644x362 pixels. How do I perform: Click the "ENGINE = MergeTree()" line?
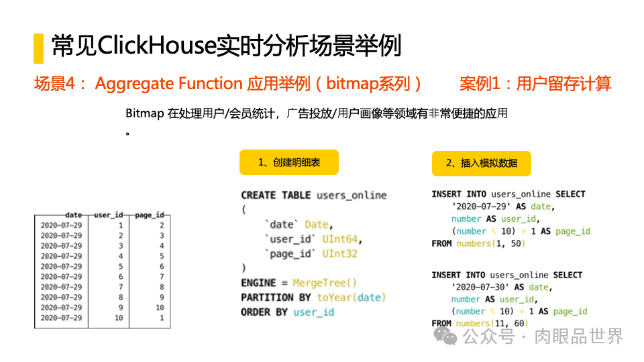[299, 283]
